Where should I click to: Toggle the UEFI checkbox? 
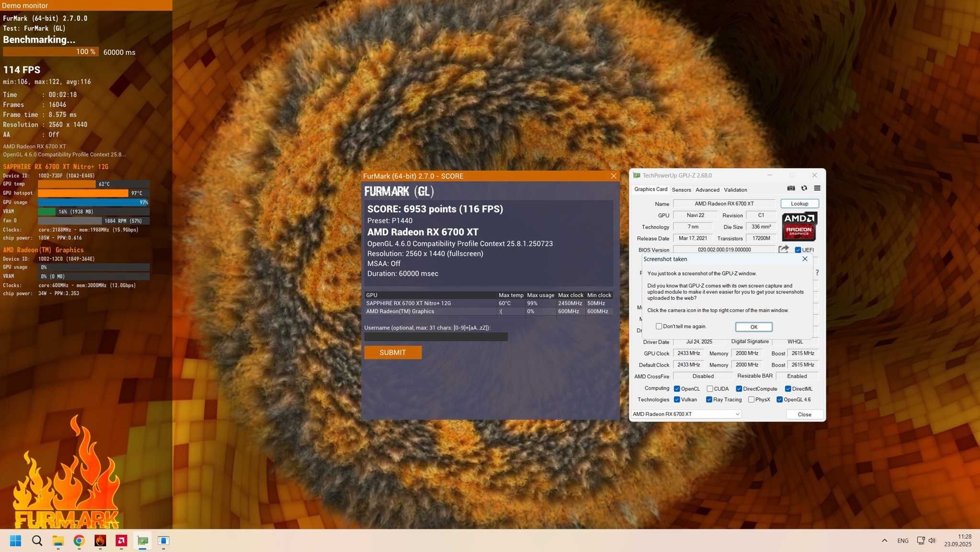point(798,250)
